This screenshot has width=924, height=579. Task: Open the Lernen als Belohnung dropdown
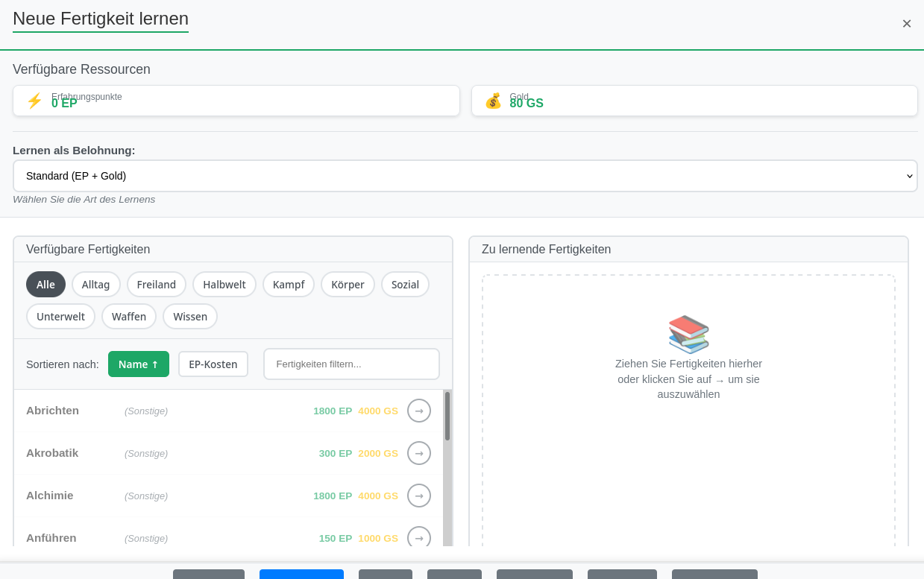(465, 176)
